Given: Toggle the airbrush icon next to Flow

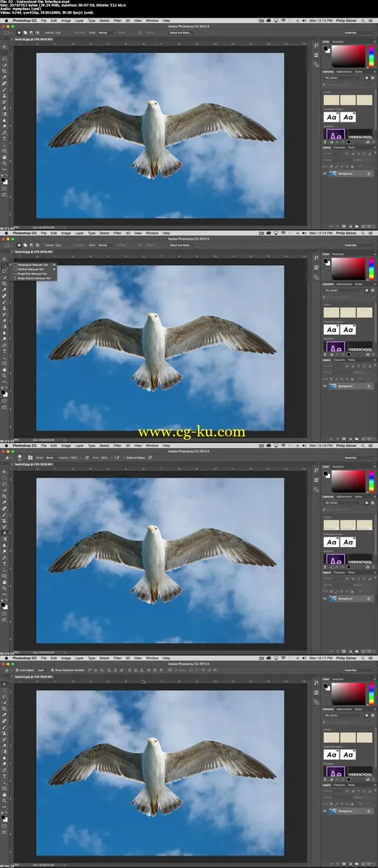Looking at the screenshot, I should pyautogui.click(x=117, y=458).
